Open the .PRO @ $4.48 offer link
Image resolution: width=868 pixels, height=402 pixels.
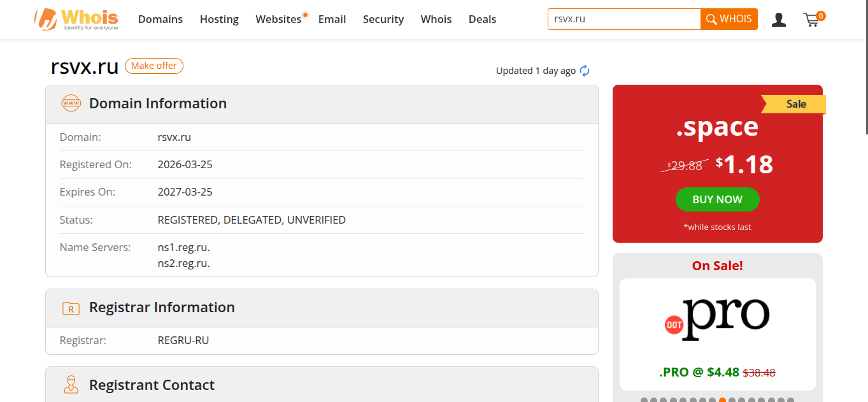[699, 372]
